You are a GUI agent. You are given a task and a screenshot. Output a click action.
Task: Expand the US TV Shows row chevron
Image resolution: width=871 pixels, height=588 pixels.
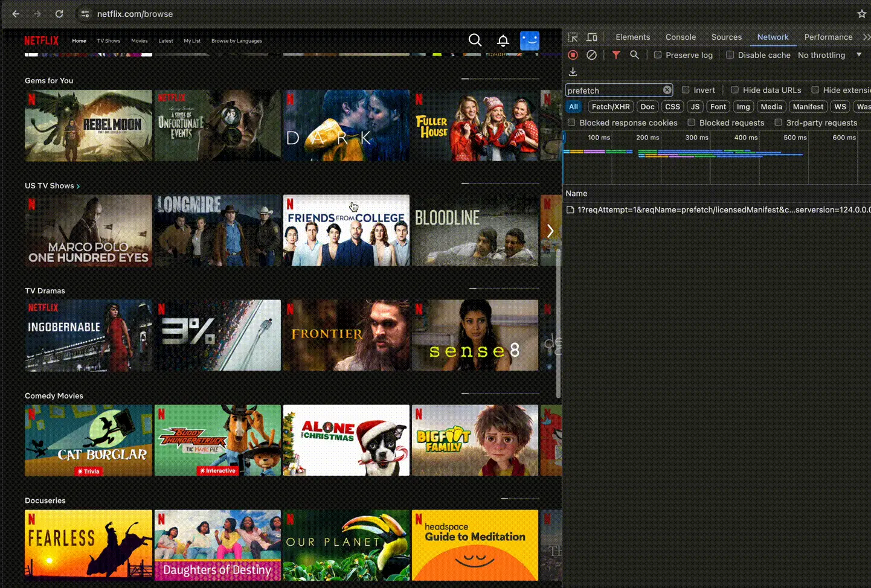79,186
